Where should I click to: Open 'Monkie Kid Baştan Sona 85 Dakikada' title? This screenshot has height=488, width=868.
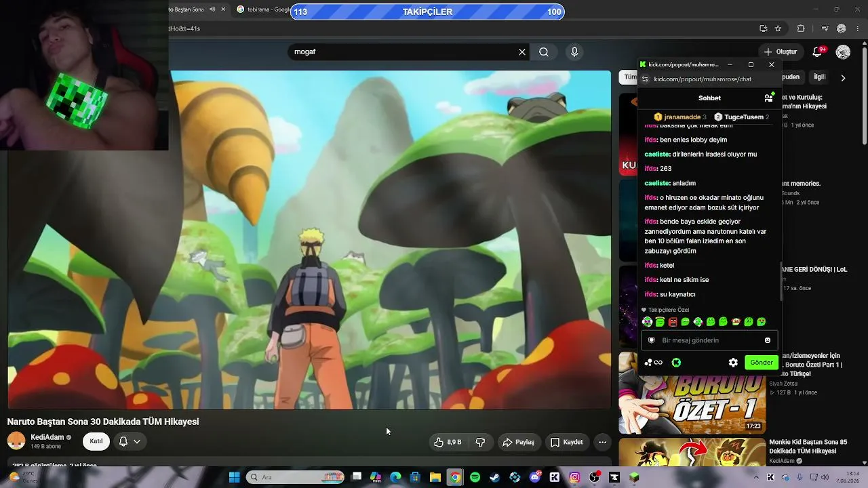[x=808, y=446]
